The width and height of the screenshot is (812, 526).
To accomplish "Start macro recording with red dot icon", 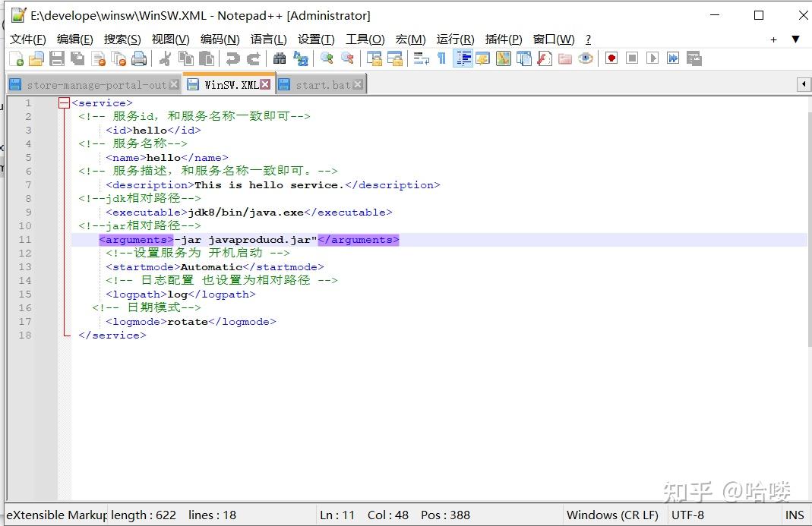I will 611,58.
